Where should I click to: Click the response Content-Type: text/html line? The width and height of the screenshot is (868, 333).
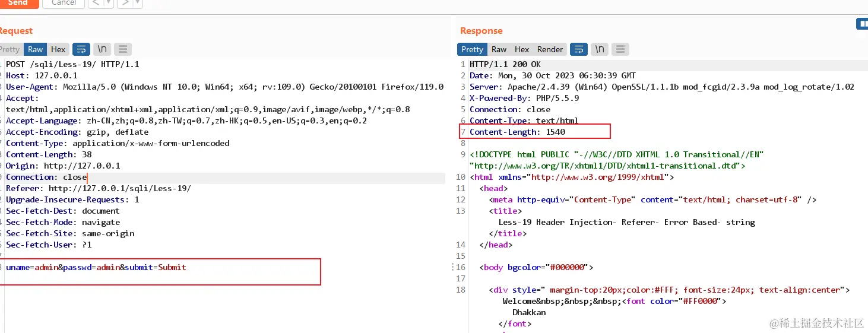[524, 120]
